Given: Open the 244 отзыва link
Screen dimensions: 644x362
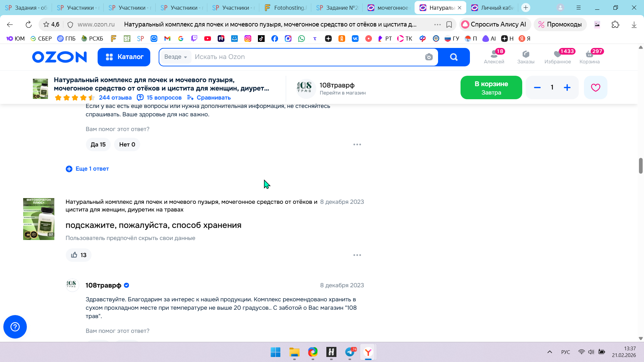Looking at the screenshot, I should tap(115, 98).
